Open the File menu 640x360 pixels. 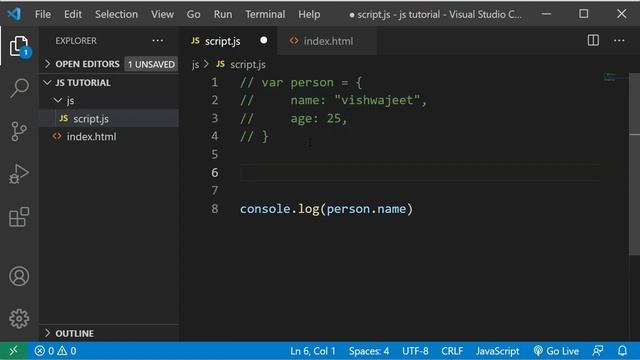(43, 14)
